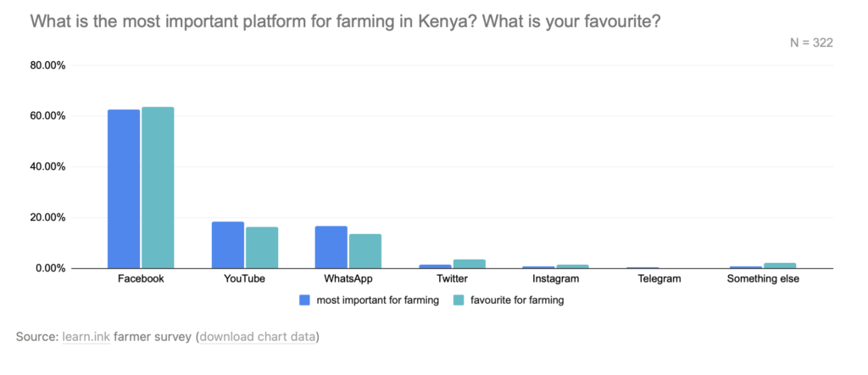868x375 pixels.
Task: Click the Facebook axis label
Action: [x=141, y=278]
